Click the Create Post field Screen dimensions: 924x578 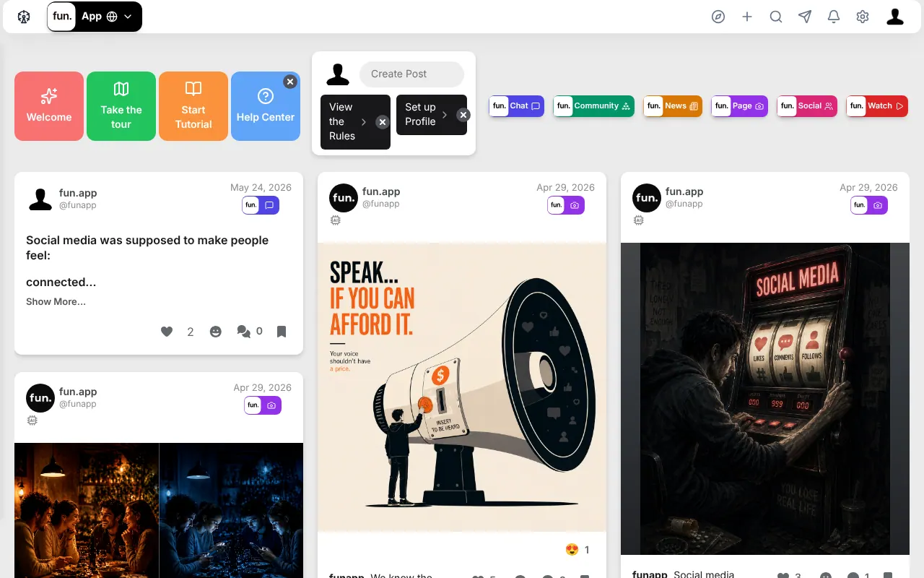pyautogui.click(x=411, y=74)
